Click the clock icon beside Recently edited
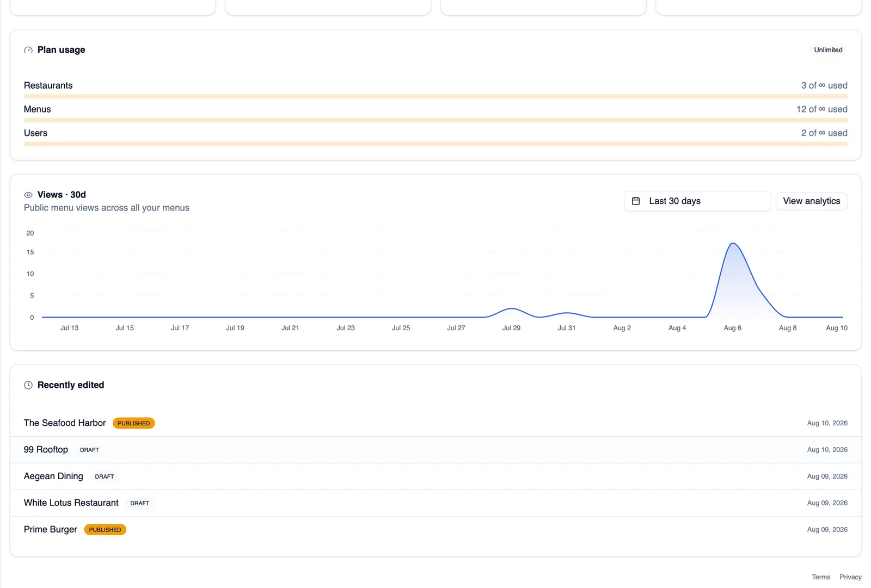The height and width of the screenshot is (588, 871). 28,385
